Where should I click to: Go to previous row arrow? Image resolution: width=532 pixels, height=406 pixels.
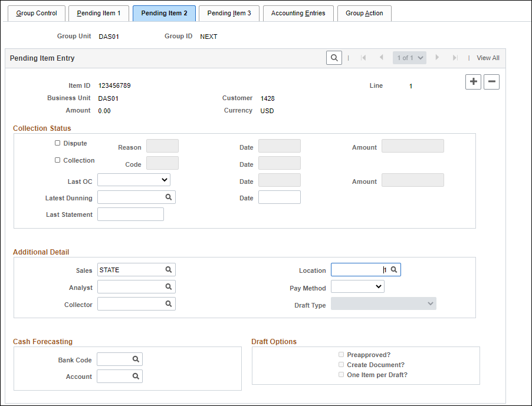click(x=382, y=57)
